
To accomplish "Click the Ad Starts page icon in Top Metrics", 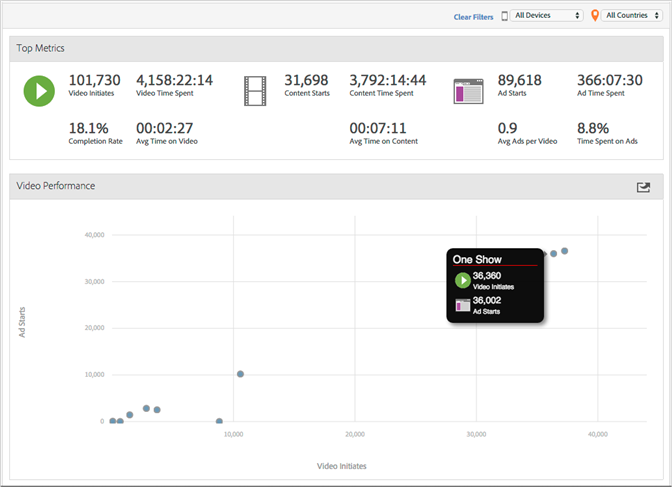I will coord(468,91).
